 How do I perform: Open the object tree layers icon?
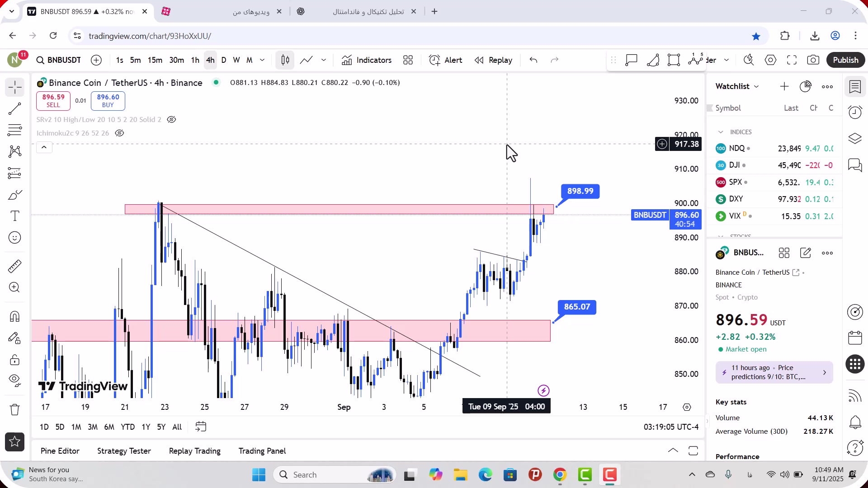point(855,138)
